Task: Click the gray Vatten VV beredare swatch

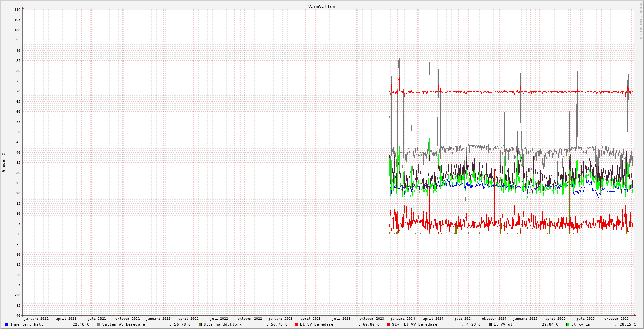Action: 99,324
